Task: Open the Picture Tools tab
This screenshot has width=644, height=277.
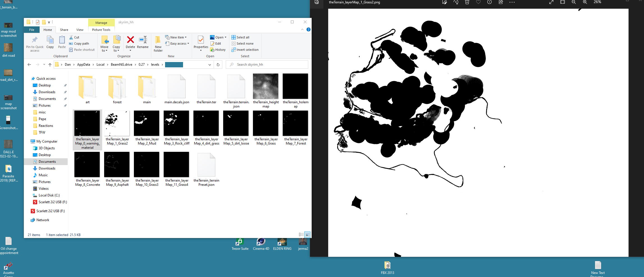Action: 101,30
